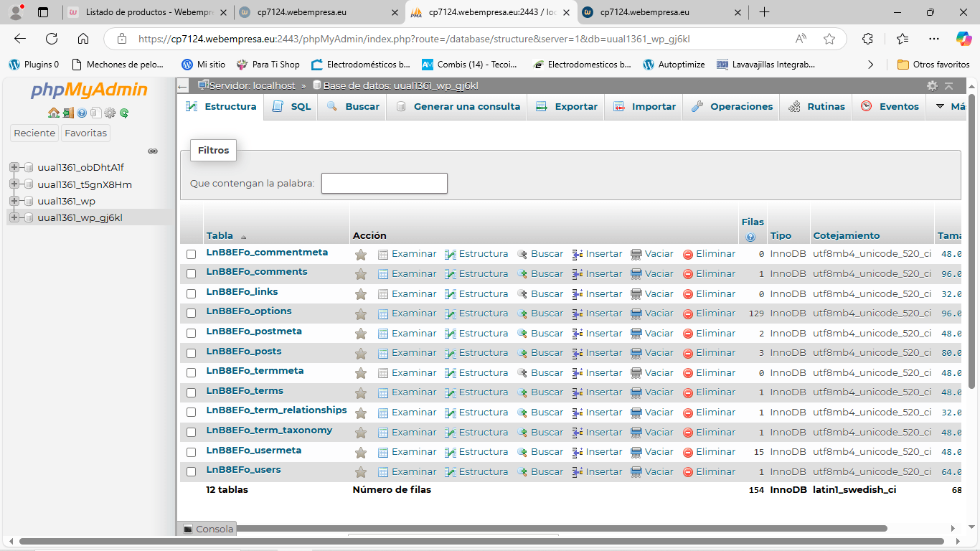Click red Eliminar icon for LnB8EFo_terms
The width and height of the screenshot is (980, 551).
pyautogui.click(x=688, y=392)
